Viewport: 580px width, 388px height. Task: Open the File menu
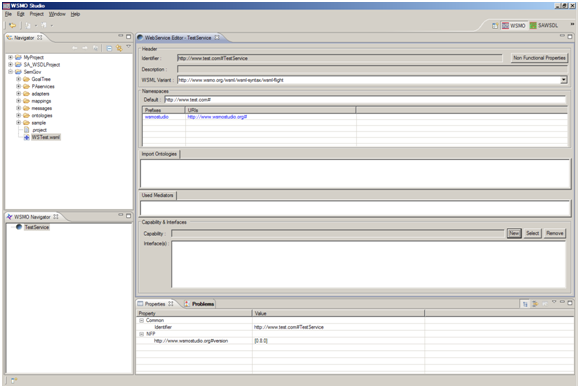8,14
